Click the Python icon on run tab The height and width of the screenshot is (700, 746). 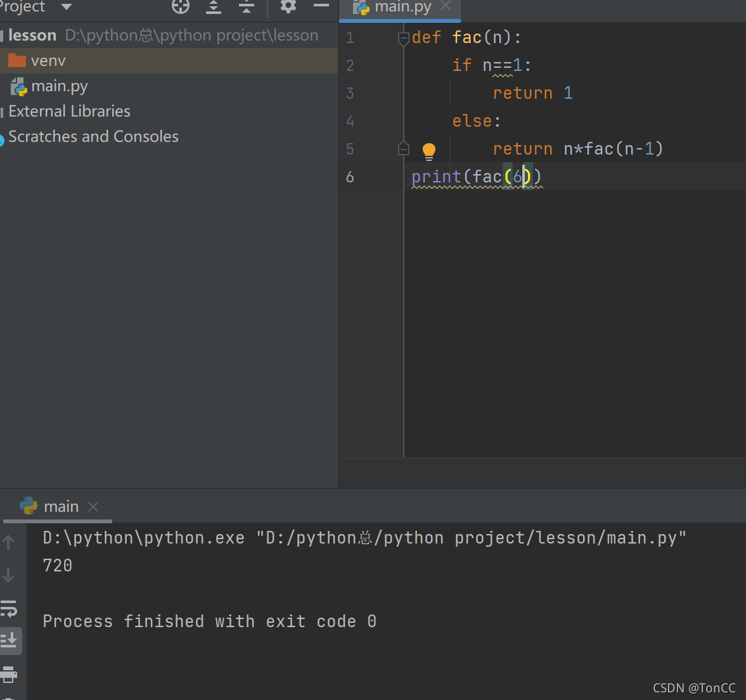pos(29,506)
